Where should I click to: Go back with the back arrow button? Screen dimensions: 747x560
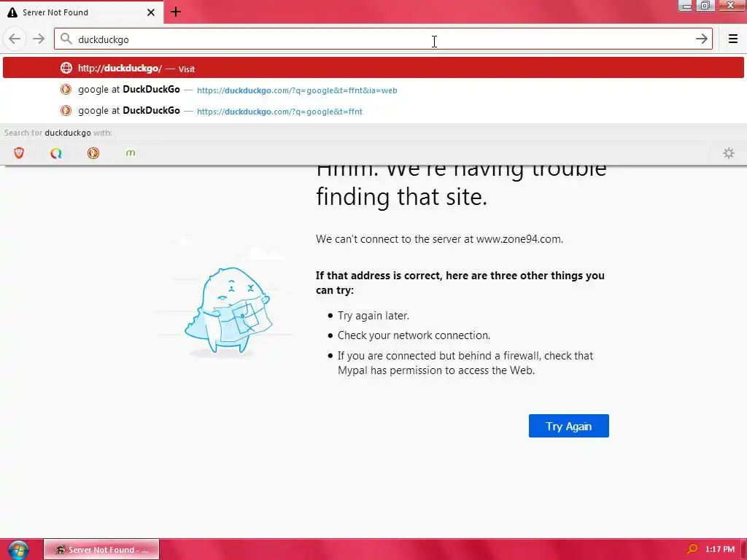pyautogui.click(x=15, y=39)
